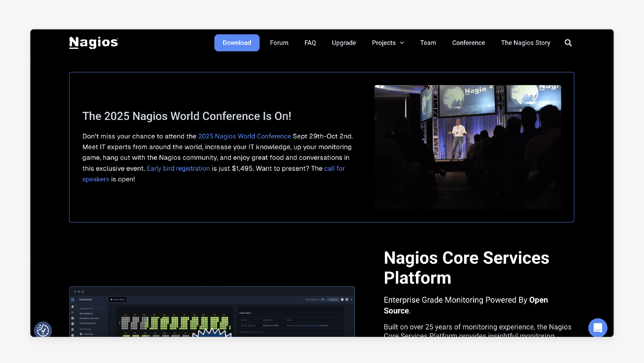Follow the 2025 Nagios World Conference link
The image size is (644, 363).
tap(244, 136)
